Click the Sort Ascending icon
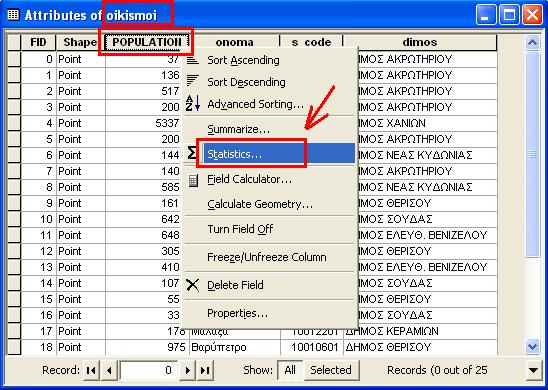This screenshot has width=548, height=390. point(193,60)
